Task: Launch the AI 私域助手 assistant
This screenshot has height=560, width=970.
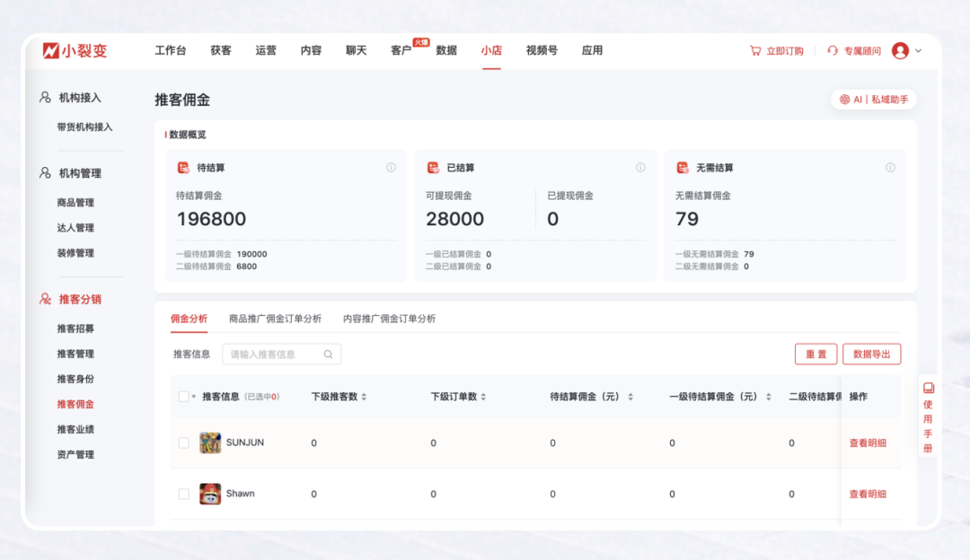Action: tap(872, 99)
